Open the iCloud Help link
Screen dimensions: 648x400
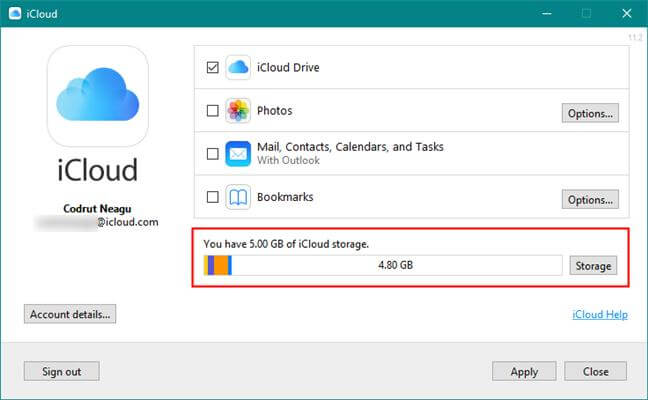click(599, 315)
